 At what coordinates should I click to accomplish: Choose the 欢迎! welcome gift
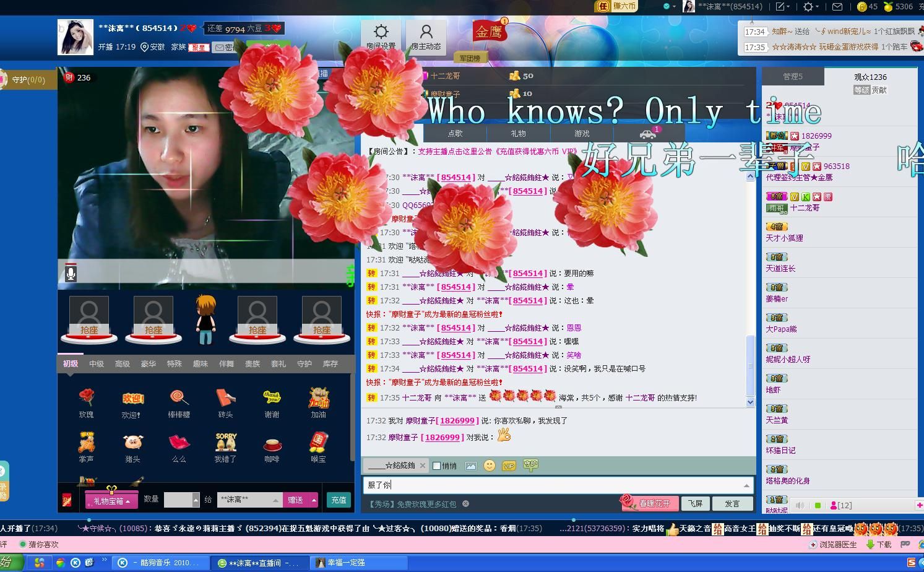coord(132,398)
